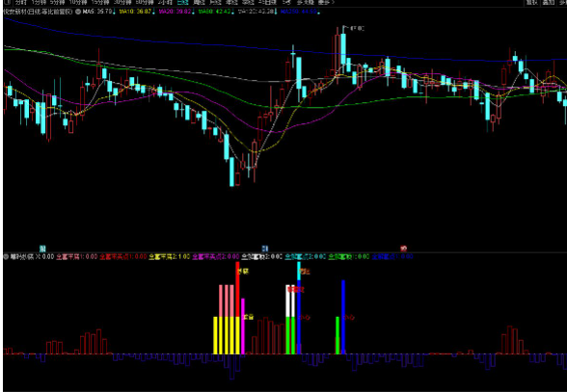Select the highlighted 日线 daily tab
567x392 pixels.
coord(183,3)
